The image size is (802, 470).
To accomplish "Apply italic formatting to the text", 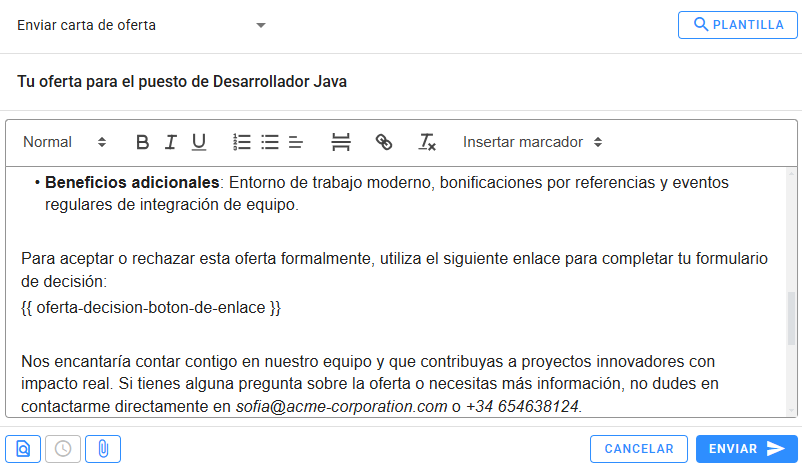I will point(171,142).
